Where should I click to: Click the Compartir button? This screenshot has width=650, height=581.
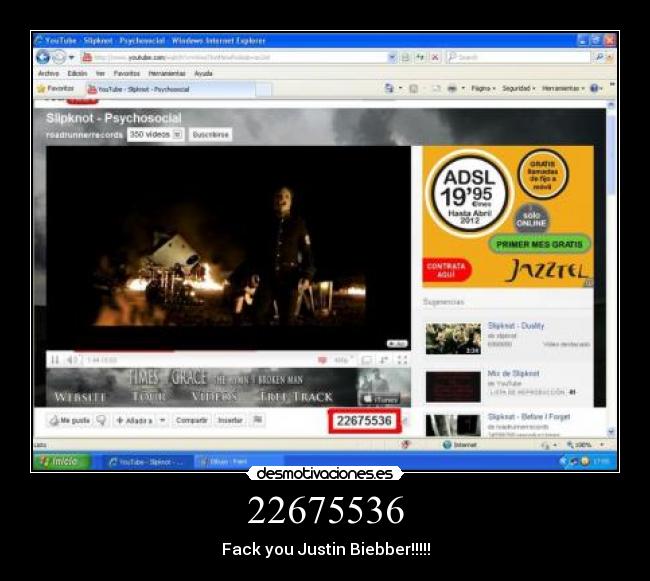pyautogui.click(x=192, y=421)
